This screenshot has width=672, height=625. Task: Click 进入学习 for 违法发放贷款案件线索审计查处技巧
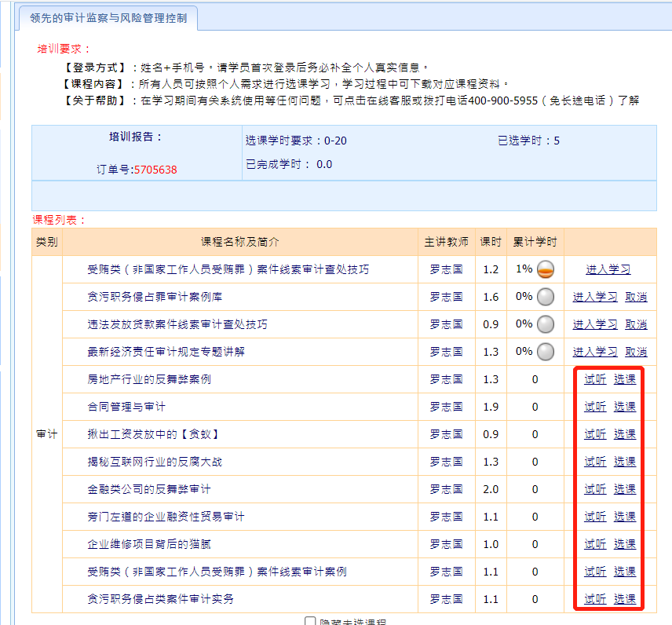pyautogui.click(x=595, y=324)
